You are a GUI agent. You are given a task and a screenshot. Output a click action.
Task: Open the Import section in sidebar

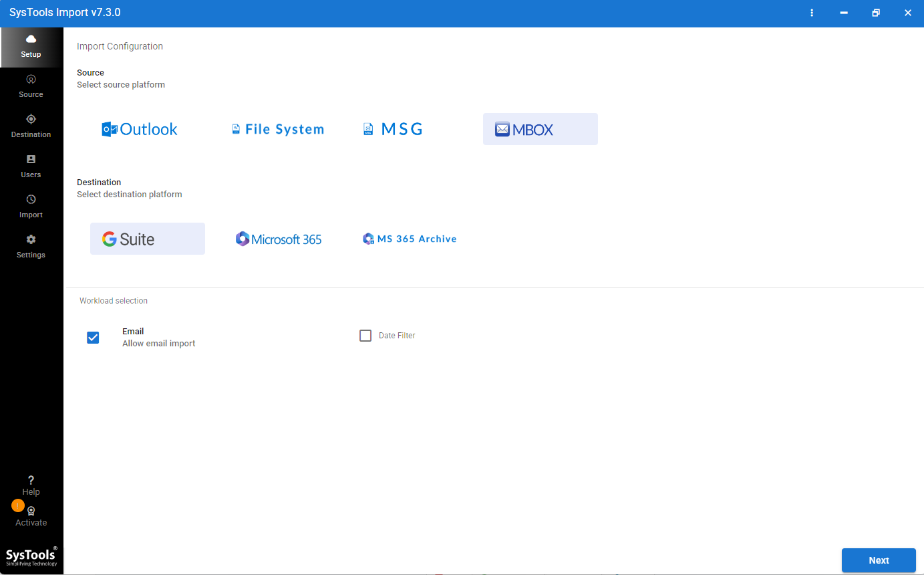[x=31, y=205]
